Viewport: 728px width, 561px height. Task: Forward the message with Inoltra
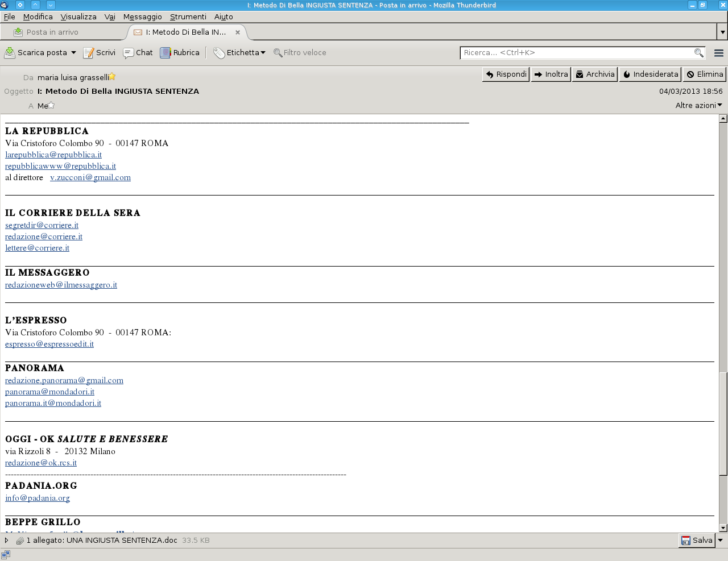click(x=551, y=74)
